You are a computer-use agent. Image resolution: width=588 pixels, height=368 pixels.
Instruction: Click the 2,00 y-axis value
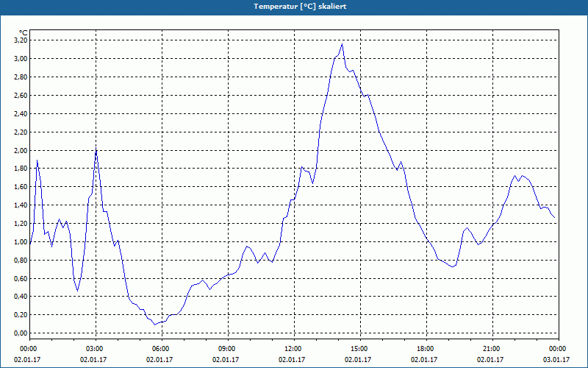click(21, 151)
